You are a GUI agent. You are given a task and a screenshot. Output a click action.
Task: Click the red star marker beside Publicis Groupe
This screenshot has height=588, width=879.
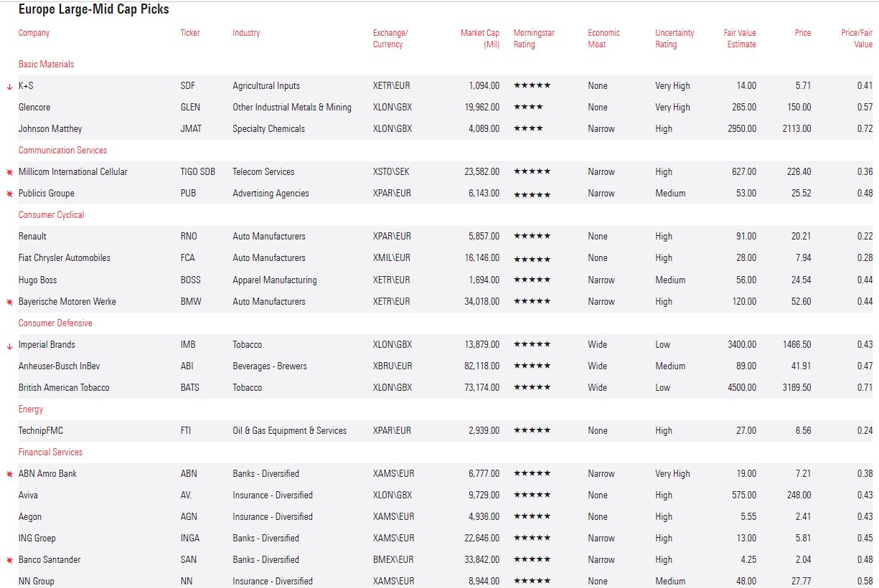[x=9, y=194]
